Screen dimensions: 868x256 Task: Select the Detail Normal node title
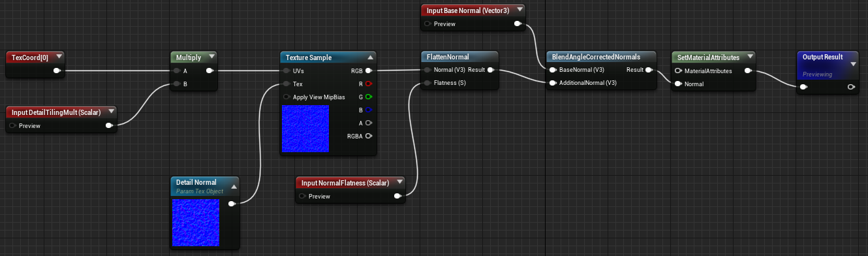click(196, 182)
